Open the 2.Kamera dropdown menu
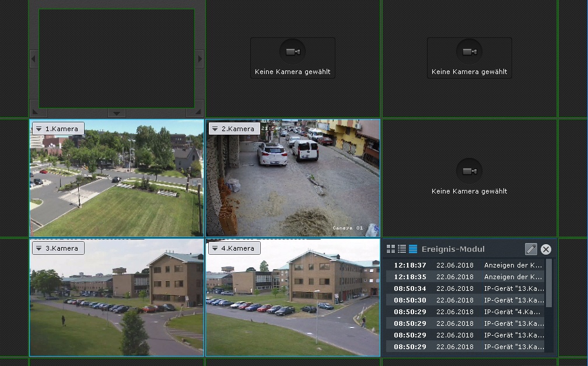 point(215,129)
